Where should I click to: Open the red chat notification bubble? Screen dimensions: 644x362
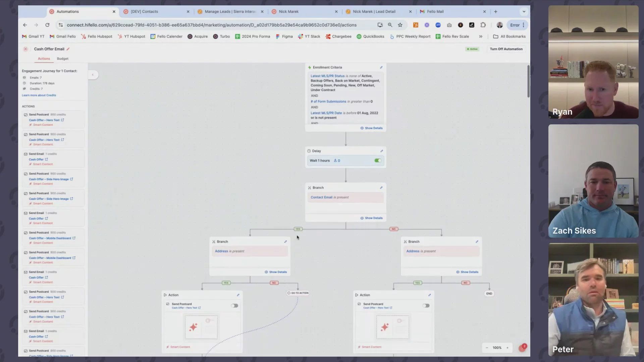click(x=522, y=348)
